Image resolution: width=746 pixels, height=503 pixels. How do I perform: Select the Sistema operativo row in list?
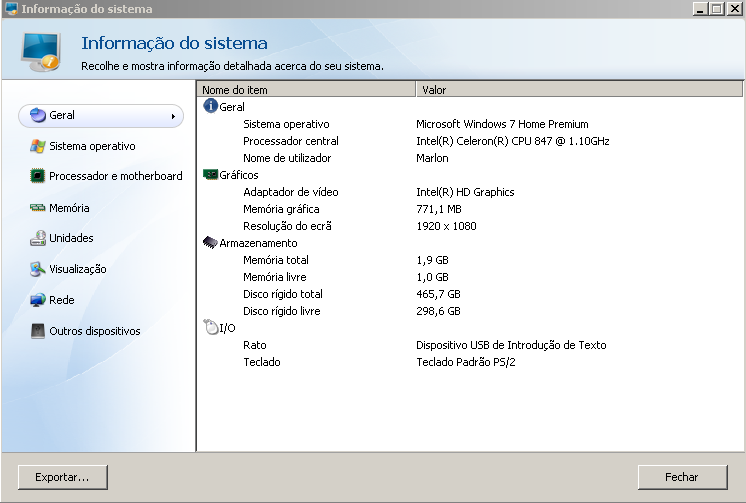click(x=469, y=124)
